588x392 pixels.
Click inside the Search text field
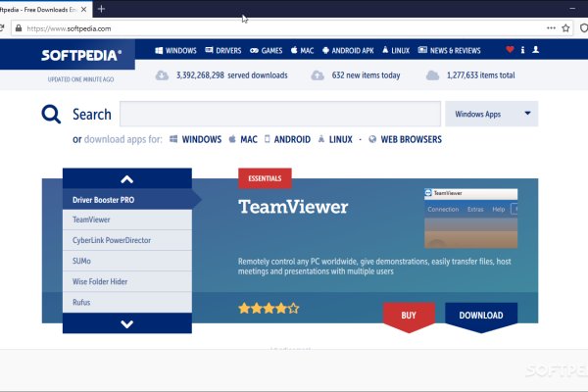tap(280, 115)
